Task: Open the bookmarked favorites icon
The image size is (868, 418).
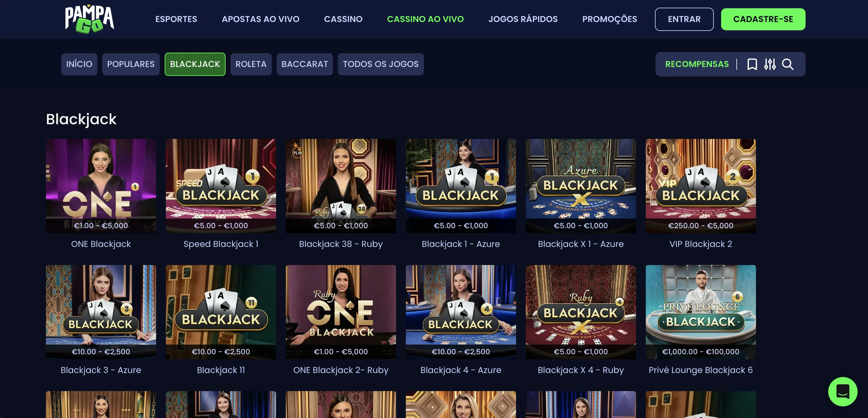Action: click(752, 64)
